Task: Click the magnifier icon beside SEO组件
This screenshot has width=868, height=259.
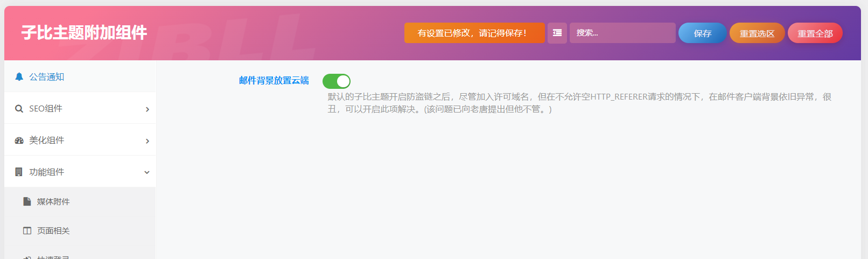Action: [x=19, y=108]
